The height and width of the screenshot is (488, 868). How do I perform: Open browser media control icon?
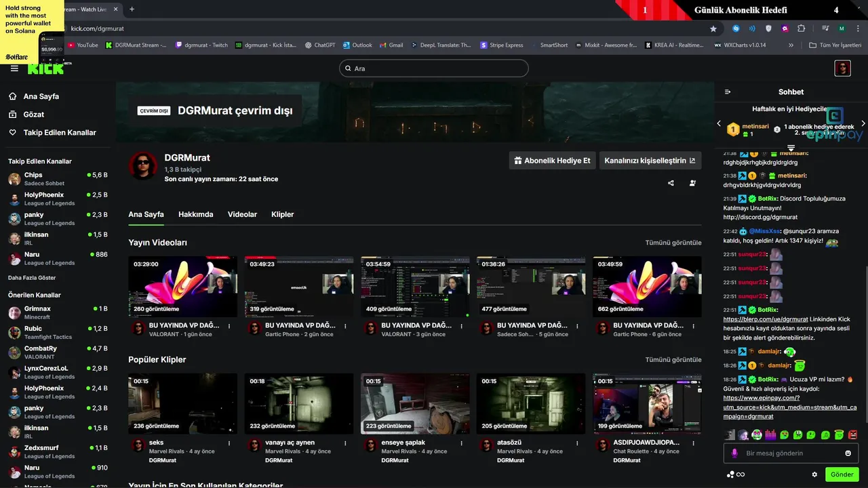[825, 28]
